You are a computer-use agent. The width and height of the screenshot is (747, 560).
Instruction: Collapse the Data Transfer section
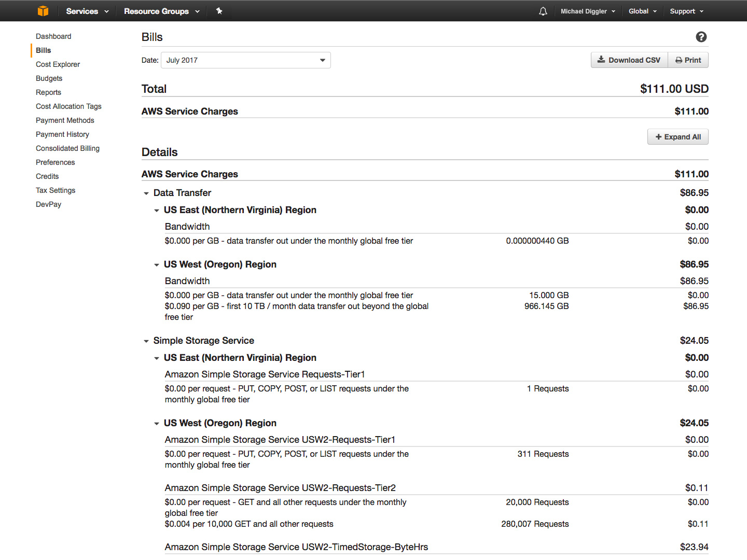pos(146,193)
